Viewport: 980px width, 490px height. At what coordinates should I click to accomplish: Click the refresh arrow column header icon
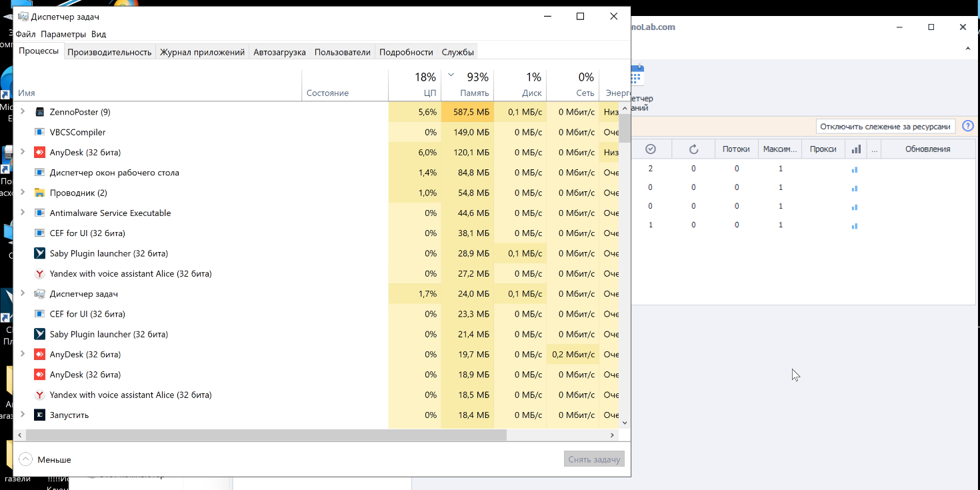693,149
